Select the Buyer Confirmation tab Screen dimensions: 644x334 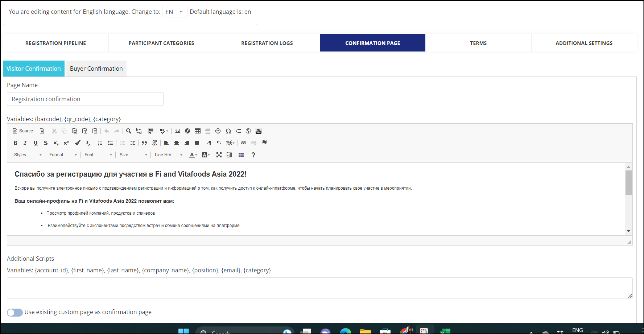[96, 69]
